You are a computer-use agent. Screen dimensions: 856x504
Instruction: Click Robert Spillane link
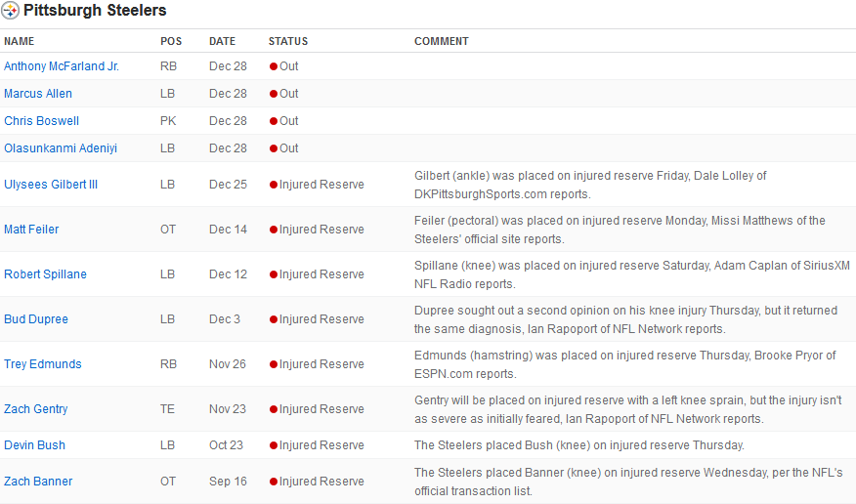(45, 273)
